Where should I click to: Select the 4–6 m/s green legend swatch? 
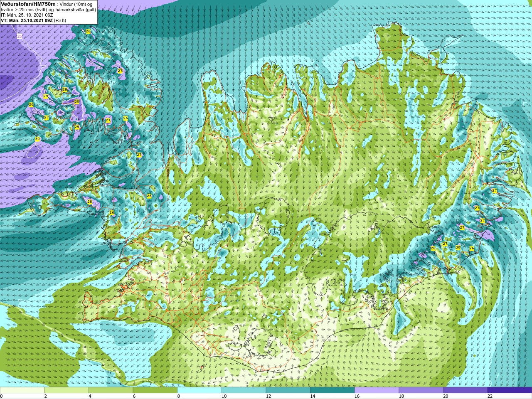[x=111, y=390]
